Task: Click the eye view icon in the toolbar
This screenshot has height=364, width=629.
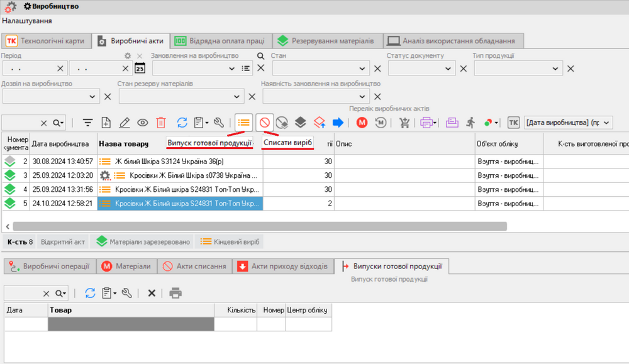Action: pyautogui.click(x=143, y=123)
